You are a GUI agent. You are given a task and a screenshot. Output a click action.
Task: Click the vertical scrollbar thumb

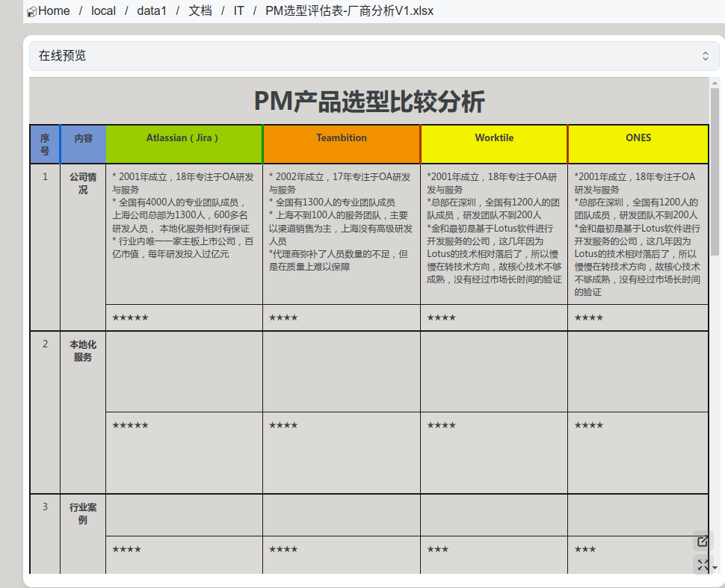[715, 172]
